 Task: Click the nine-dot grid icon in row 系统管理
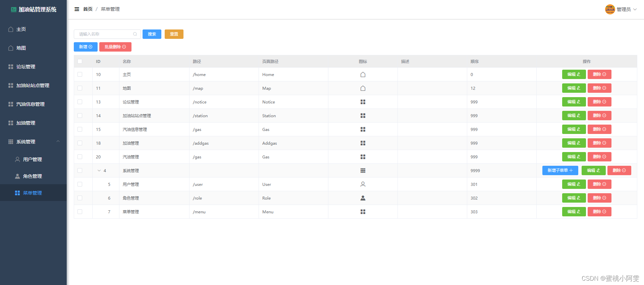363,171
